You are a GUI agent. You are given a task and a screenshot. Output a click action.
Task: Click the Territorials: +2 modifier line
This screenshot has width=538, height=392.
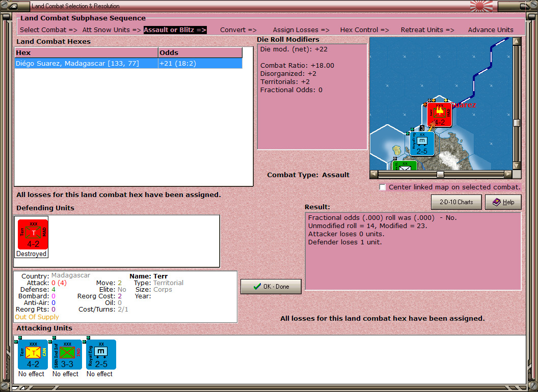(285, 81)
